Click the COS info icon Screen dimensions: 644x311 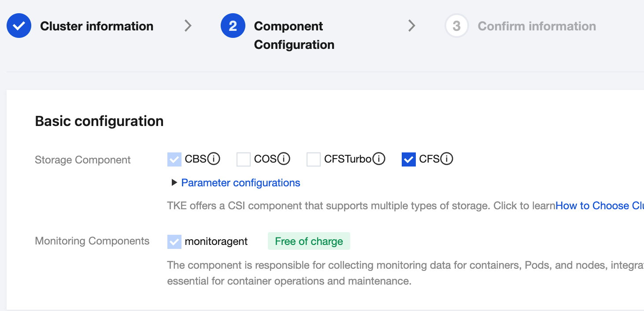point(284,159)
